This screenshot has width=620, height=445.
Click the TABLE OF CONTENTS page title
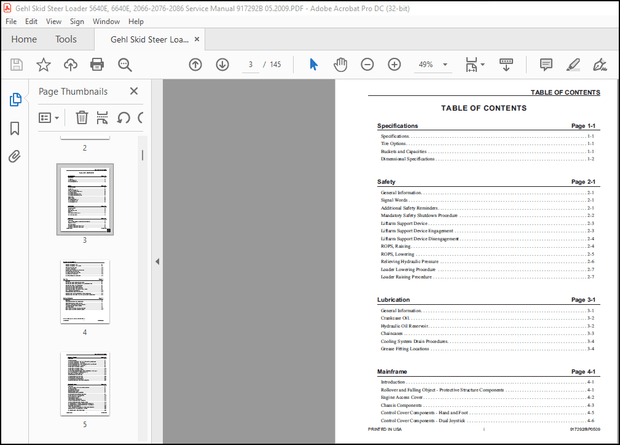[x=484, y=108]
